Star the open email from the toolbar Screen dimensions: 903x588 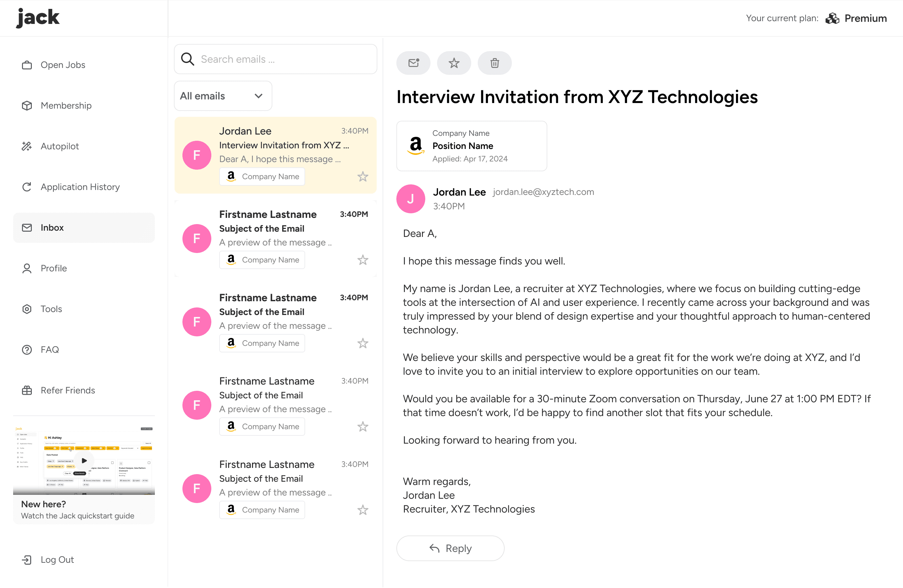454,63
